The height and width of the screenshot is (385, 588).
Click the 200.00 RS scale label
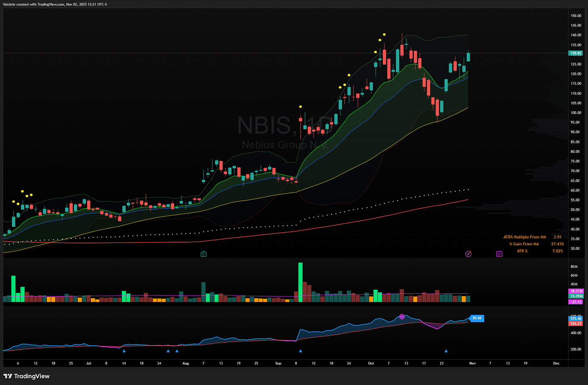pos(576,349)
